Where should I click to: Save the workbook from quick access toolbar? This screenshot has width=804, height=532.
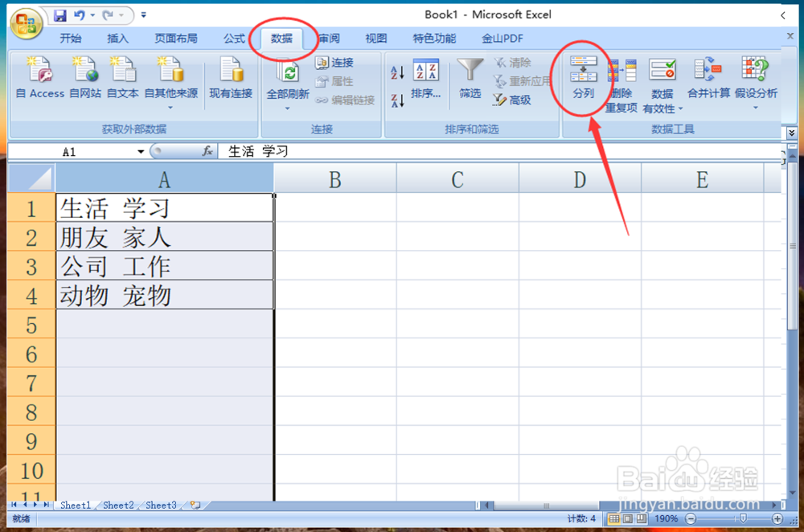click(60, 15)
